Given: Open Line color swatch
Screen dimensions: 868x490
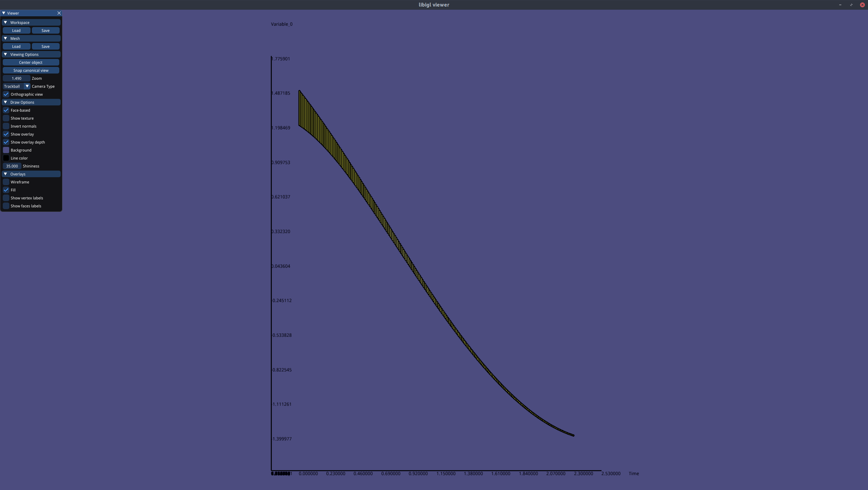Looking at the screenshot, I should coord(6,158).
